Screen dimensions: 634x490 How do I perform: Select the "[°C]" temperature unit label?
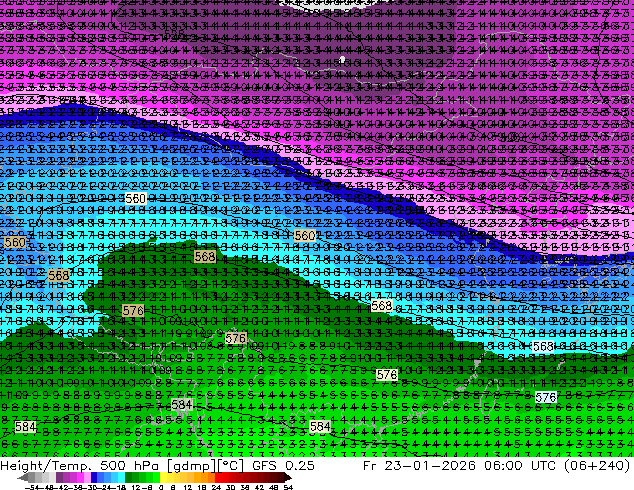pyautogui.click(x=231, y=466)
